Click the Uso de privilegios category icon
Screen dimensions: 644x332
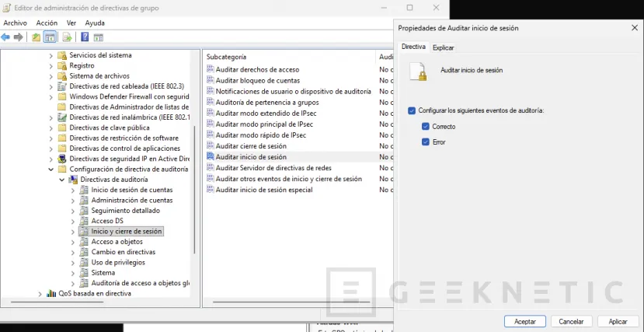click(x=84, y=262)
